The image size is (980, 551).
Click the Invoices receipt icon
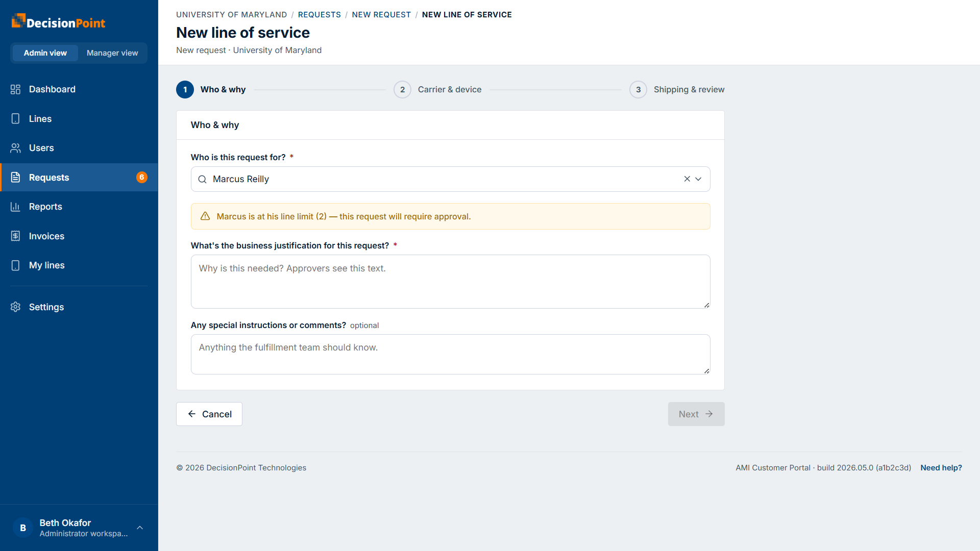click(15, 236)
